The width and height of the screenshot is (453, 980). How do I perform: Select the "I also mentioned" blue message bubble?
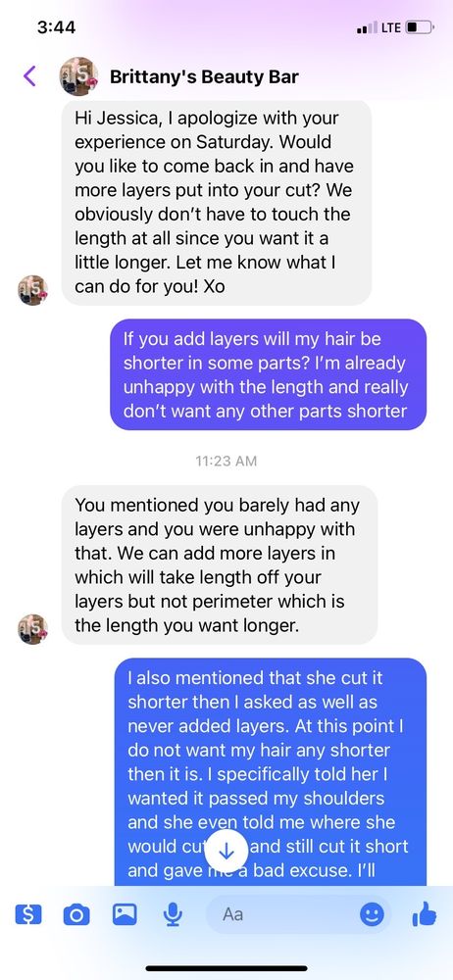271,772
